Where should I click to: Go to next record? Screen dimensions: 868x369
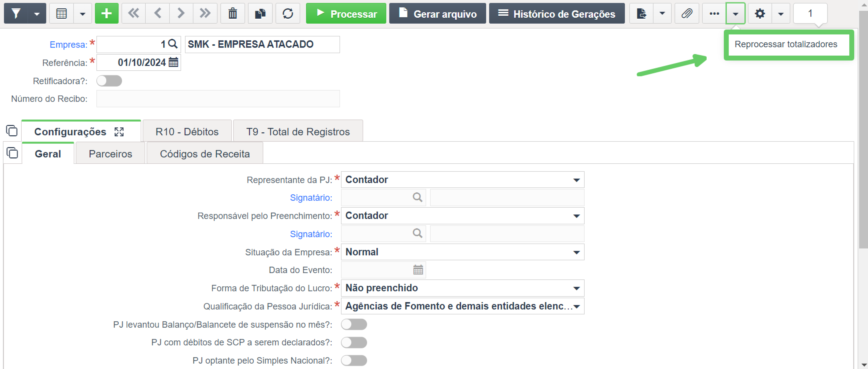coord(181,14)
